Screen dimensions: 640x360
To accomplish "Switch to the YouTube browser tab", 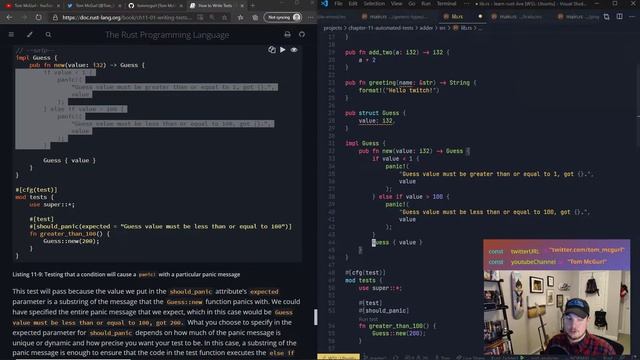I will 32,6.
